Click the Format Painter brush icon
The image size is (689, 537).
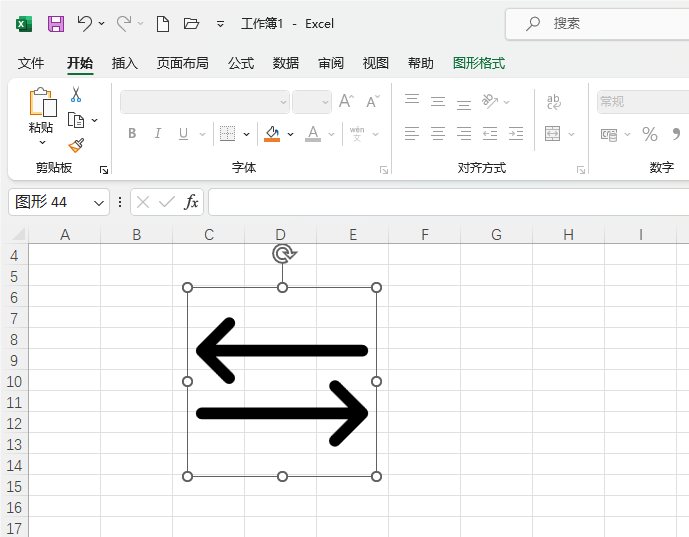click(x=76, y=145)
